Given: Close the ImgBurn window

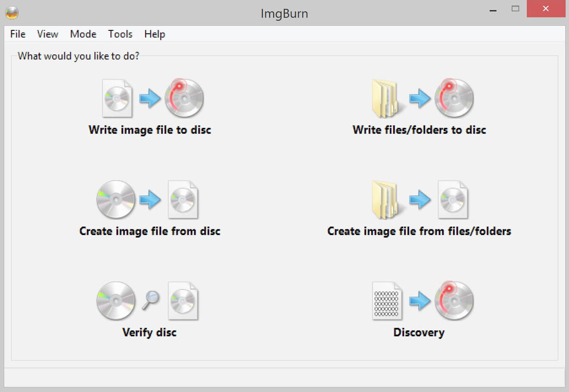Looking at the screenshot, I should [x=545, y=9].
